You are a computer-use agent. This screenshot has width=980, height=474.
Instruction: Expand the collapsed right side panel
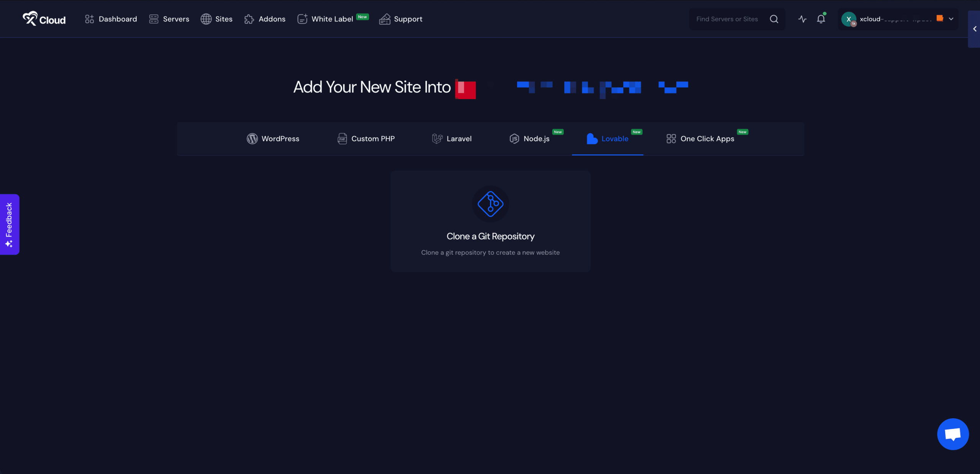975,29
